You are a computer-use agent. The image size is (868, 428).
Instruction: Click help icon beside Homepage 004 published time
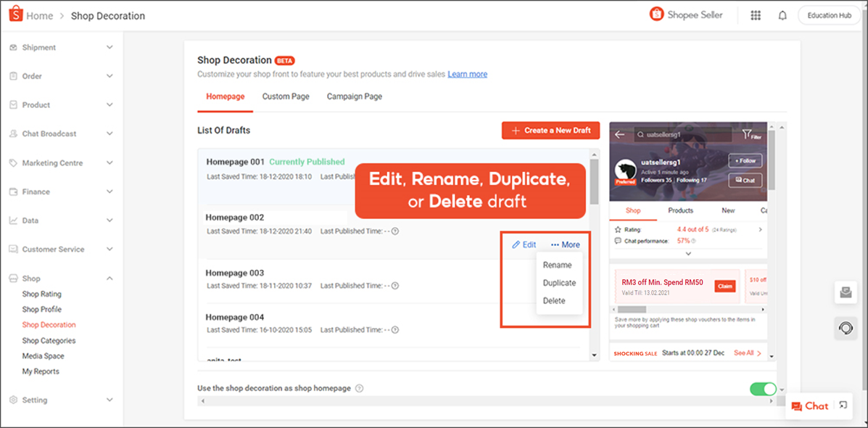click(x=395, y=330)
